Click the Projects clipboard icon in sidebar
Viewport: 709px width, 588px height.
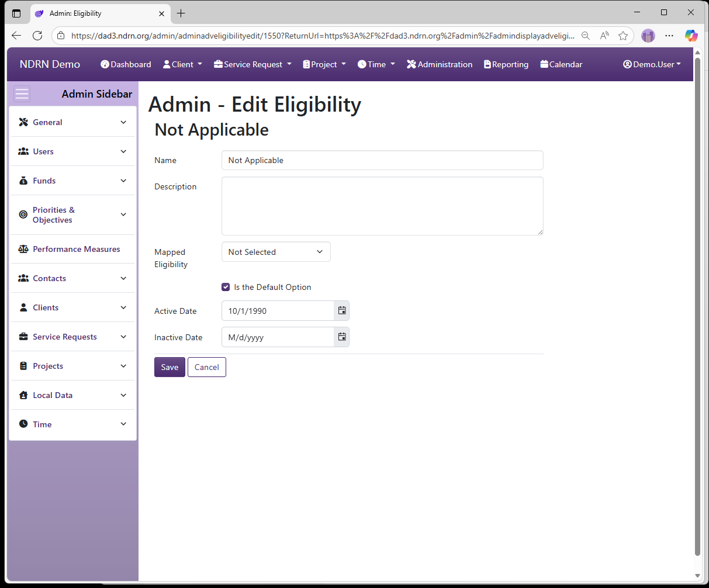pyautogui.click(x=23, y=366)
